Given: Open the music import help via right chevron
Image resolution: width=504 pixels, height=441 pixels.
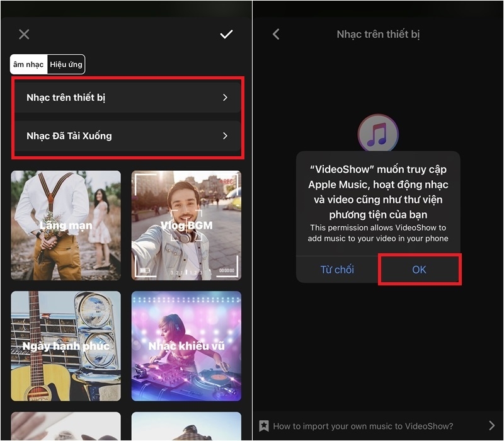Looking at the screenshot, I should (493, 426).
